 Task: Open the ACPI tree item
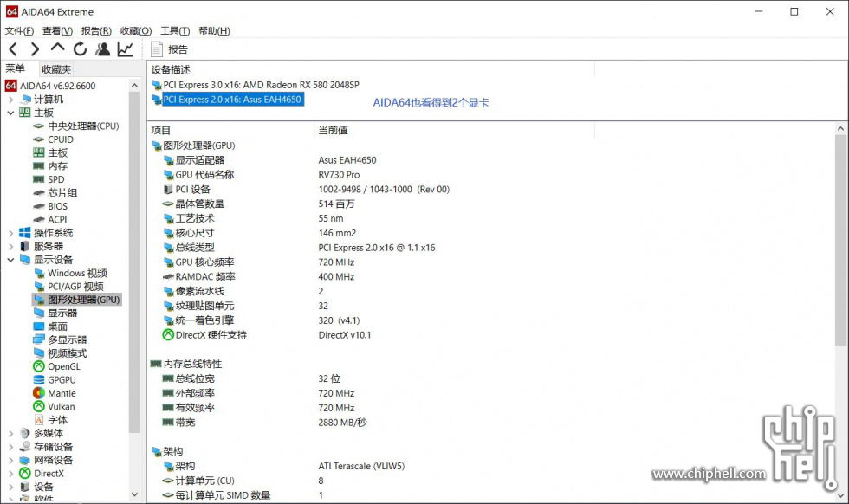pos(50,220)
